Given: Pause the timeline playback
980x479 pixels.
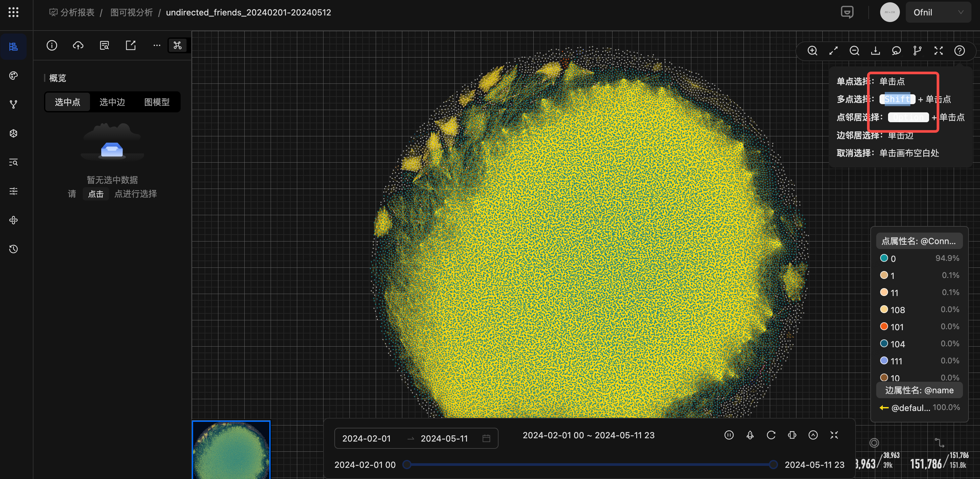Looking at the screenshot, I should coord(729,435).
